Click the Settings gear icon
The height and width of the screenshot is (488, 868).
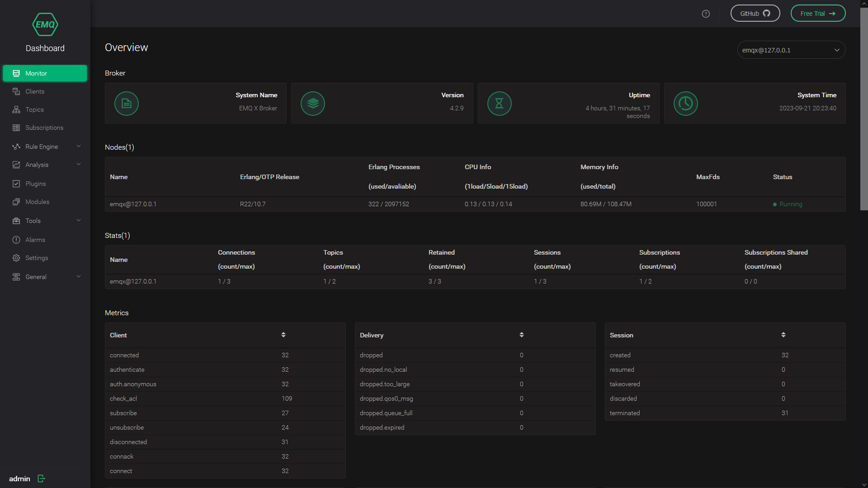click(x=16, y=258)
